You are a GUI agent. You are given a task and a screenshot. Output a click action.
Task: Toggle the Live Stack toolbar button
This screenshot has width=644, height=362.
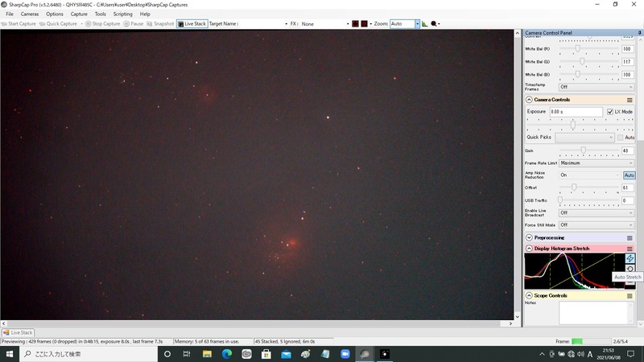192,24
